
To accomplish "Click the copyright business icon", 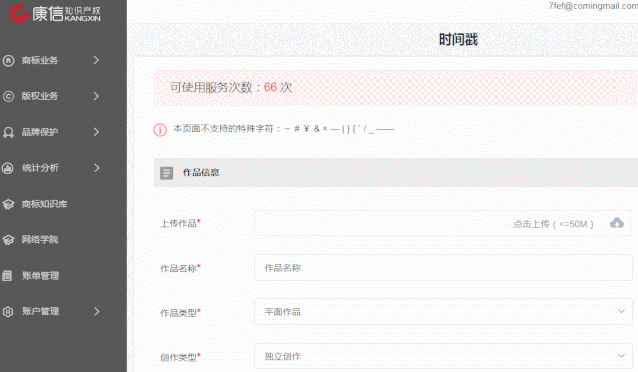I will tap(8, 96).
